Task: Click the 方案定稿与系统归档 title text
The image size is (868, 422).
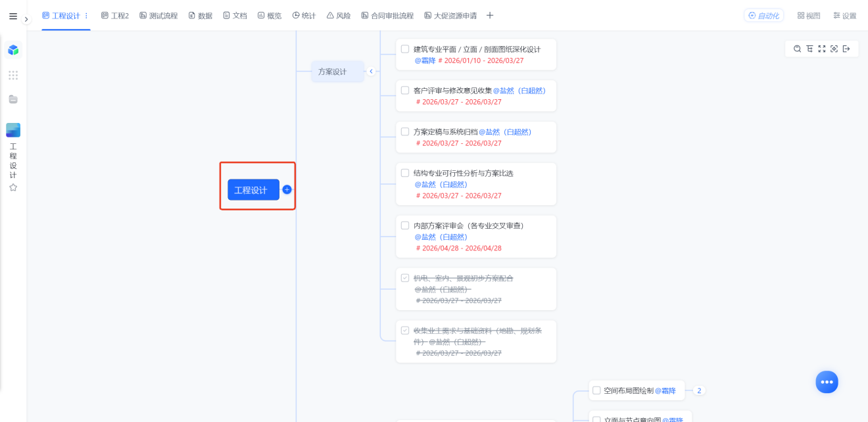Action: pos(445,132)
